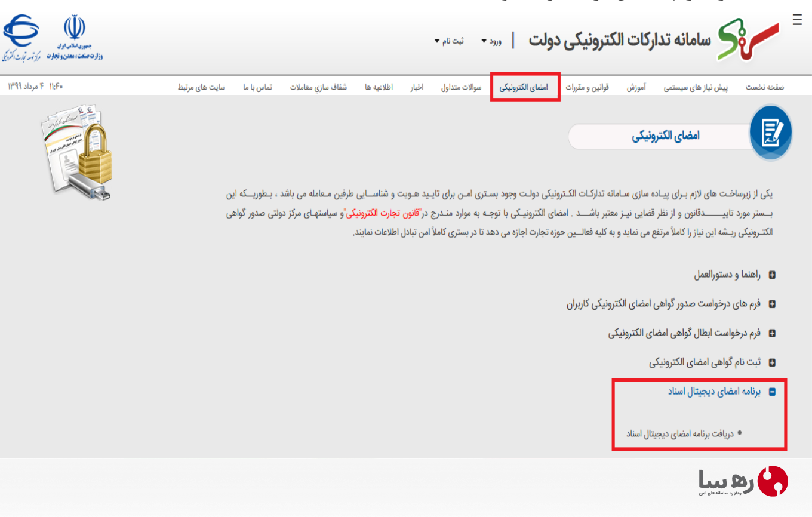Click the red-green Setad logo
The height and width of the screenshot is (517, 812).
[749, 41]
